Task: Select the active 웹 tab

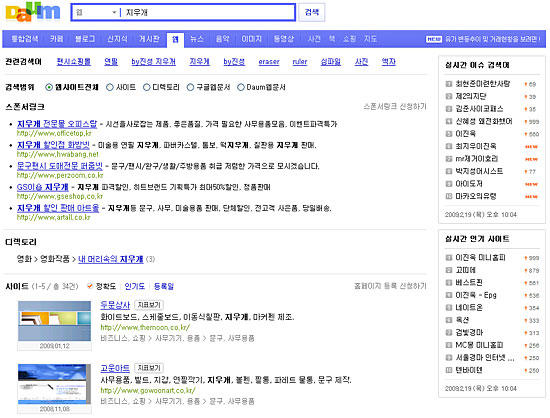Action: pyautogui.click(x=175, y=40)
